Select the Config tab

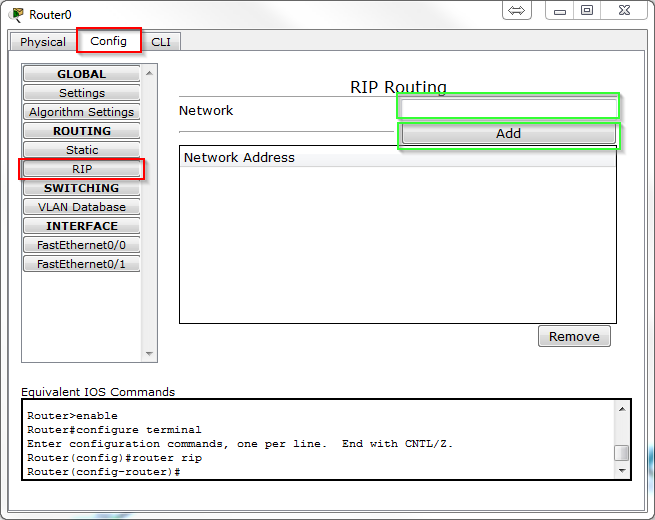[x=108, y=41]
